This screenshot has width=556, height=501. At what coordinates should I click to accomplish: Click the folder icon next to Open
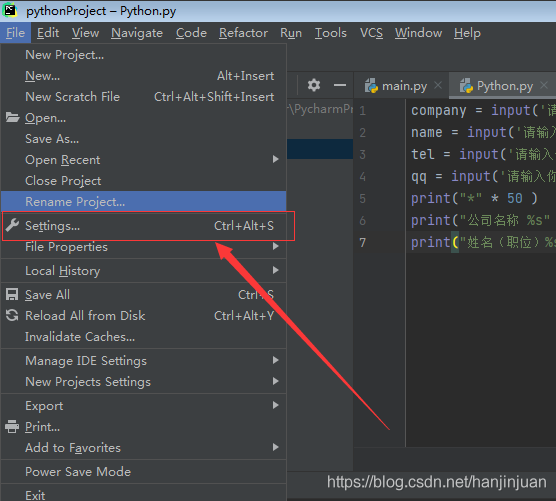[12, 117]
